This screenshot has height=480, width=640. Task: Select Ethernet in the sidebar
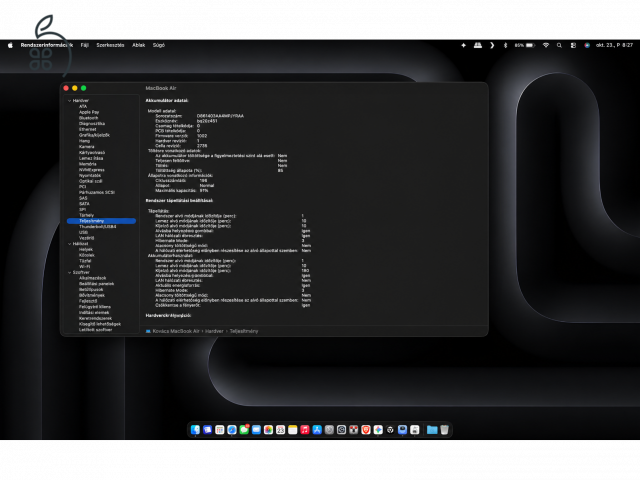tap(87, 129)
